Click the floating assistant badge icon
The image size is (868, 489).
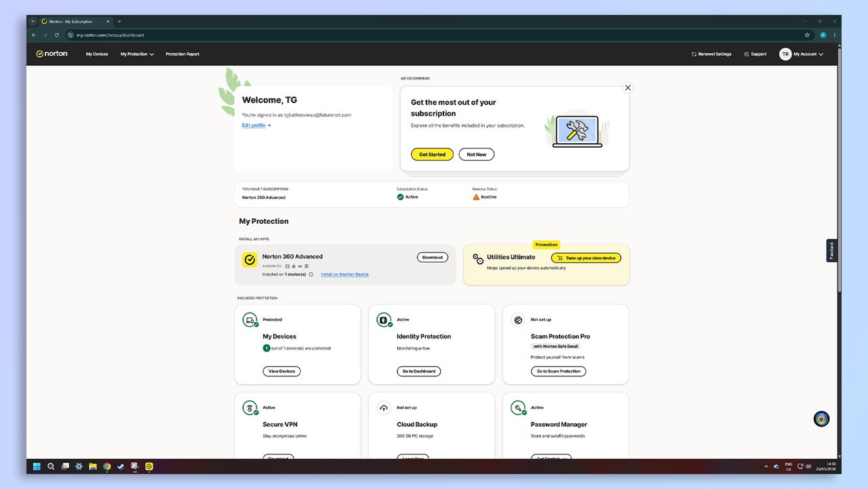point(821,419)
